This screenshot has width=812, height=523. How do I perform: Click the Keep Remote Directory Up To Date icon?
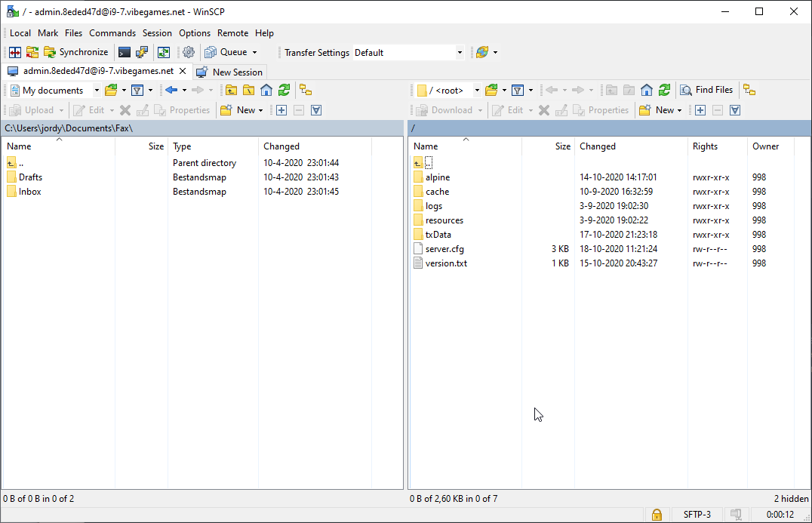click(164, 52)
